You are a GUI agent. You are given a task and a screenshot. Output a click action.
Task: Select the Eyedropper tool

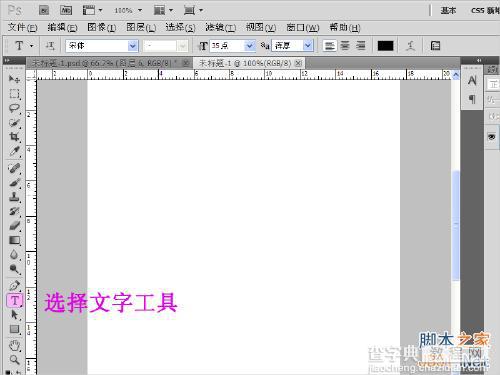pyautogui.click(x=14, y=151)
